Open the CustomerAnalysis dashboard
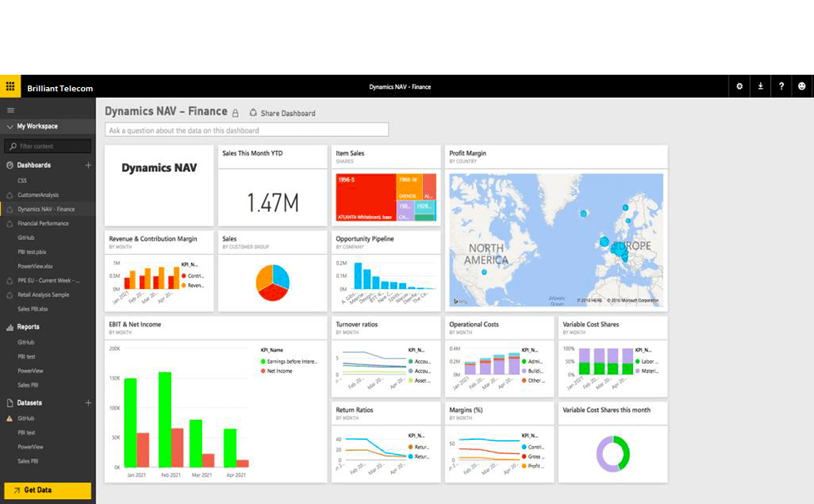 coord(38,195)
